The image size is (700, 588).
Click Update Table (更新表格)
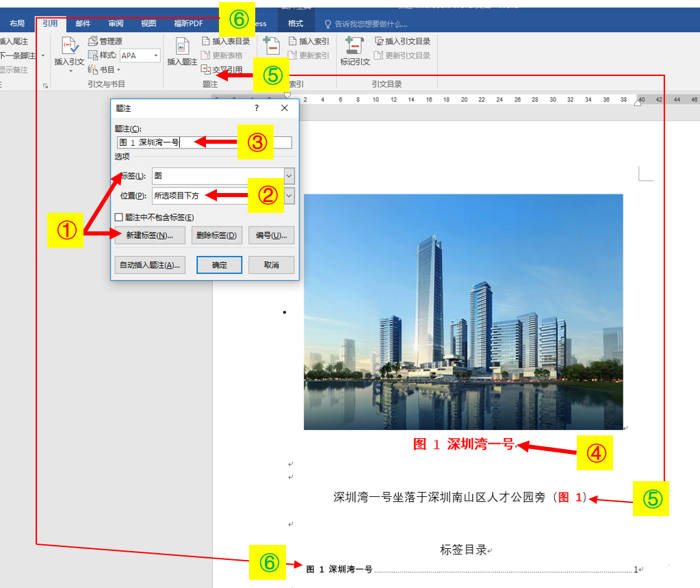[x=222, y=55]
